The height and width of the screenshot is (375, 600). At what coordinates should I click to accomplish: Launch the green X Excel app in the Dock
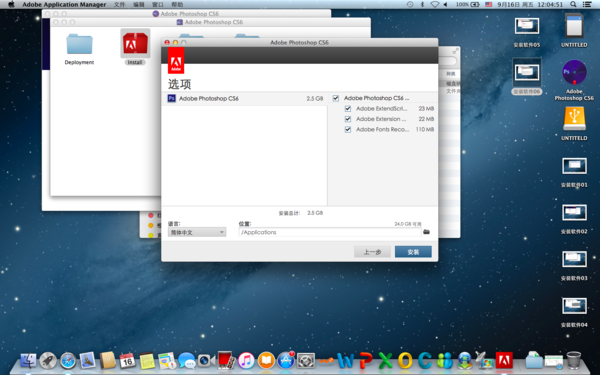coord(385,360)
